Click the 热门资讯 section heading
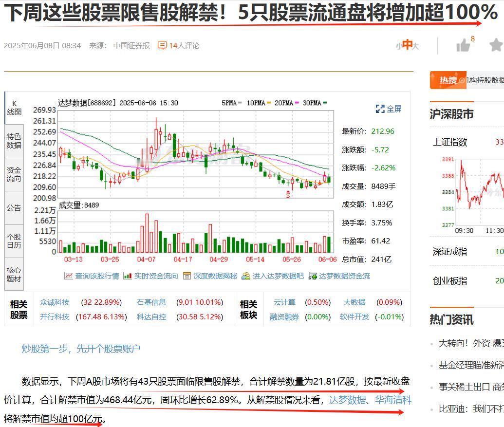 click(x=451, y=320)
